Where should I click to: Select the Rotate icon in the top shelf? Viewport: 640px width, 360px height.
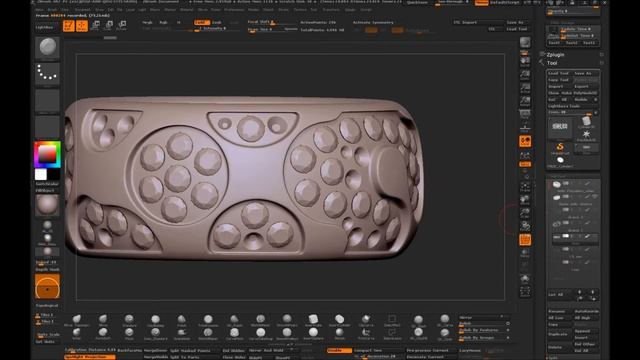pos(121,26)
